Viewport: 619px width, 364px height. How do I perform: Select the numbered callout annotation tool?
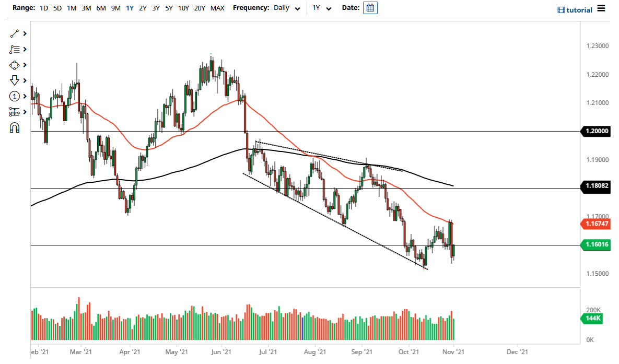tap(15, 96)
